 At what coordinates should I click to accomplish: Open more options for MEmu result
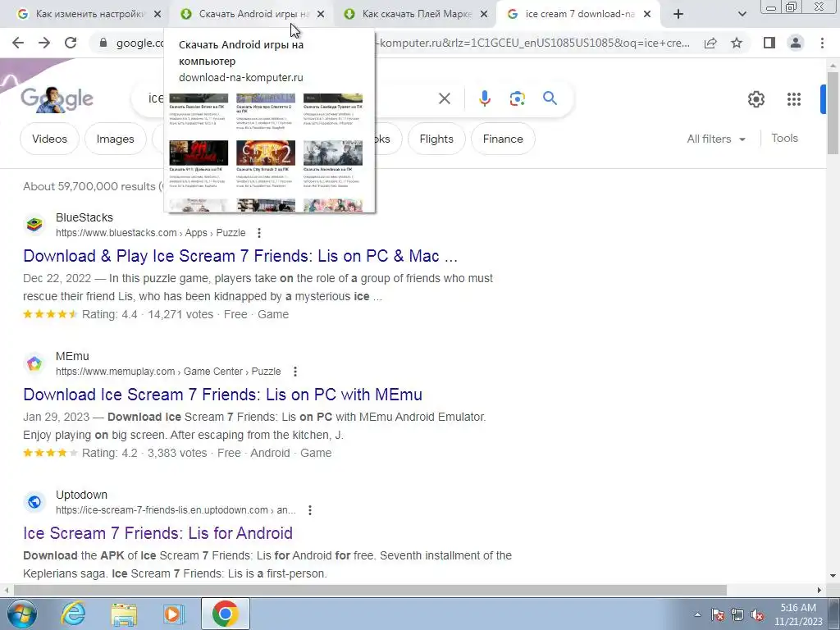(295, 372)
